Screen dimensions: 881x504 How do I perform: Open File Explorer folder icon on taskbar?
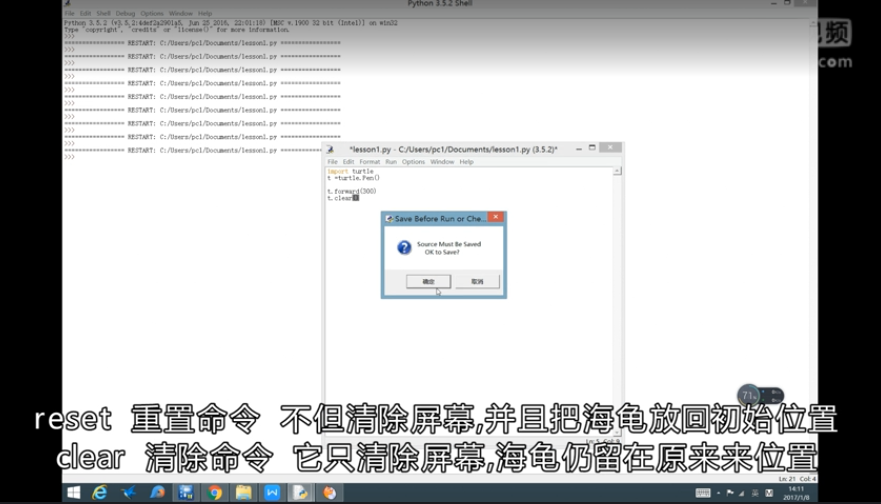click(243, 493)
